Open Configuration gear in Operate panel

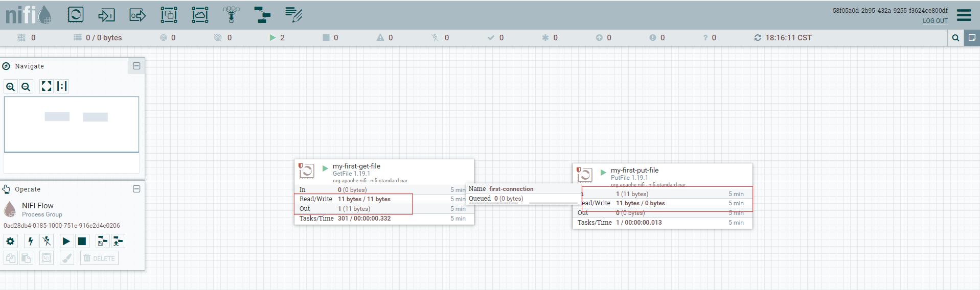(10, 241)
